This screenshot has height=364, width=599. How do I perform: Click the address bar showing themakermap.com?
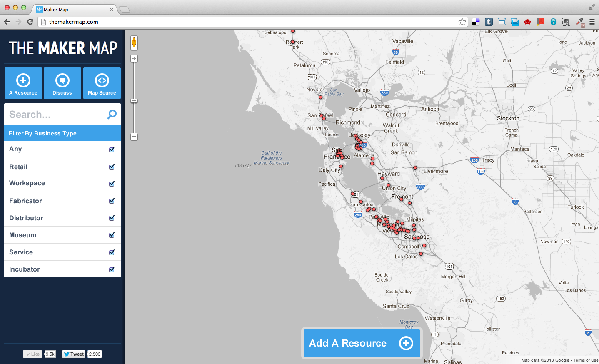coord(253,22)
